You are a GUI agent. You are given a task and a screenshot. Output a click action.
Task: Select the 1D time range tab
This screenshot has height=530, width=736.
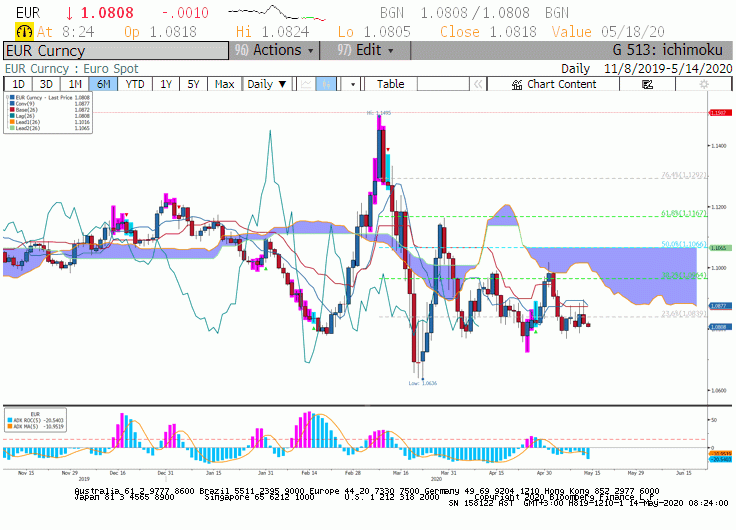tap(18, 84)
